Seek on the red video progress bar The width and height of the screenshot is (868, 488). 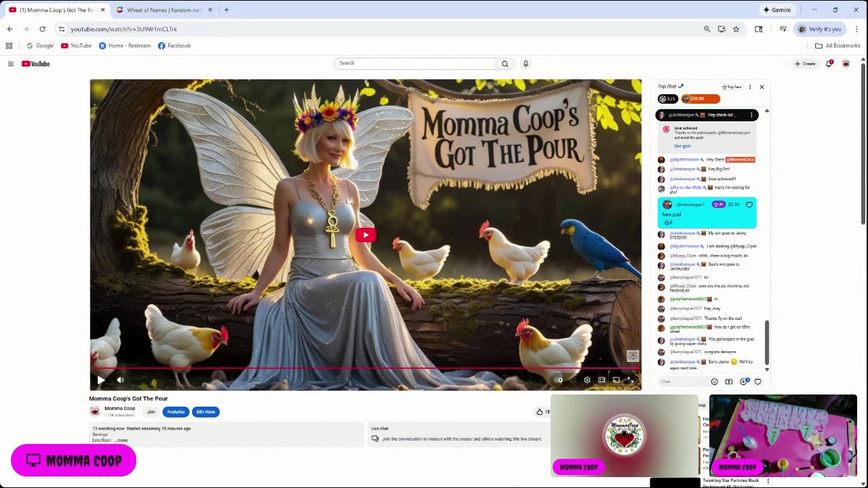366,369
